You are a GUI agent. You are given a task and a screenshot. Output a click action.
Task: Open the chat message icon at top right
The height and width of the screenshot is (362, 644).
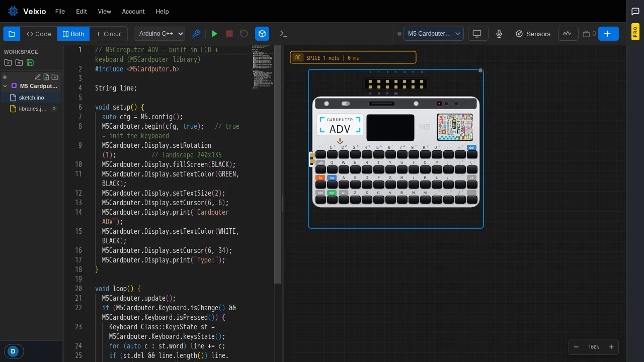[x=635, y=11]
